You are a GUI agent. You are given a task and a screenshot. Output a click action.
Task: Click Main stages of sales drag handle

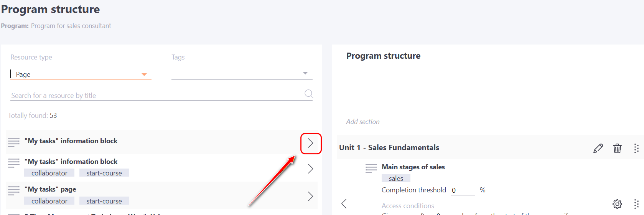371,168
